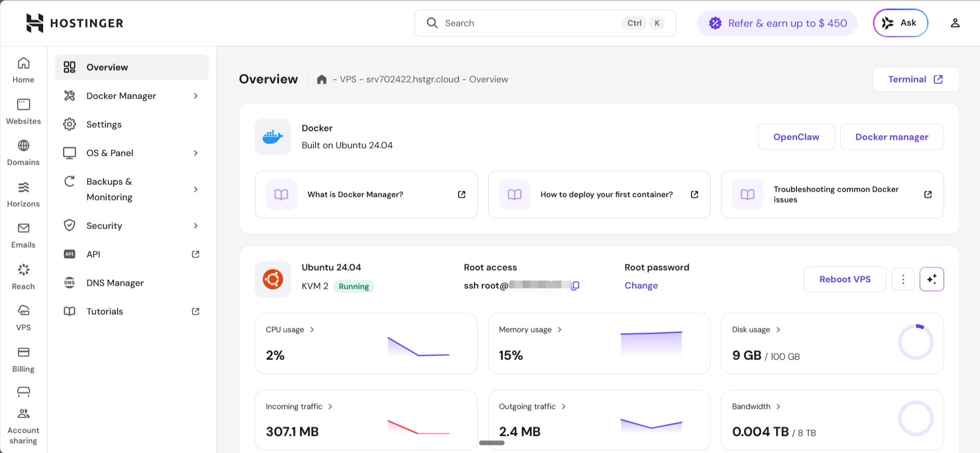980x453 pixels.
Task: Open How to deploy your first container card
Action: coord(599,194)
